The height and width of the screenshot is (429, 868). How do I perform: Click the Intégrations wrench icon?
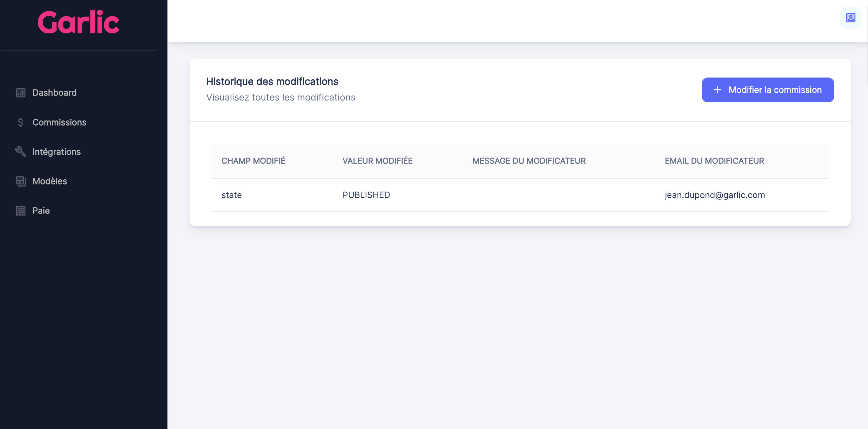point(21,152)
